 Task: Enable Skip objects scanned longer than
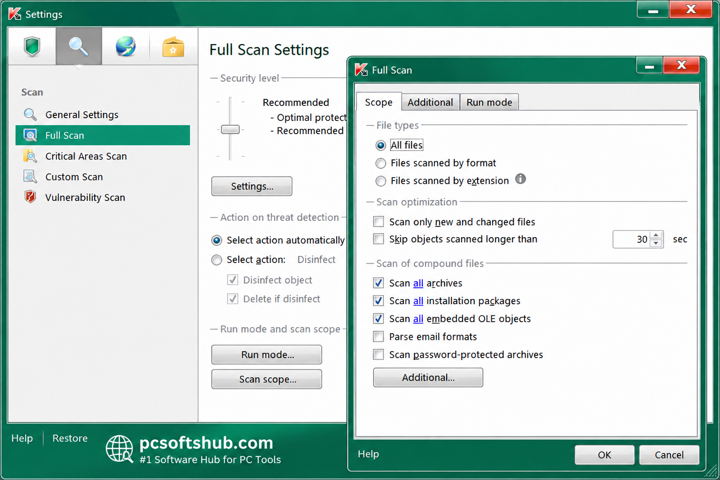click(x=378, y=239)
